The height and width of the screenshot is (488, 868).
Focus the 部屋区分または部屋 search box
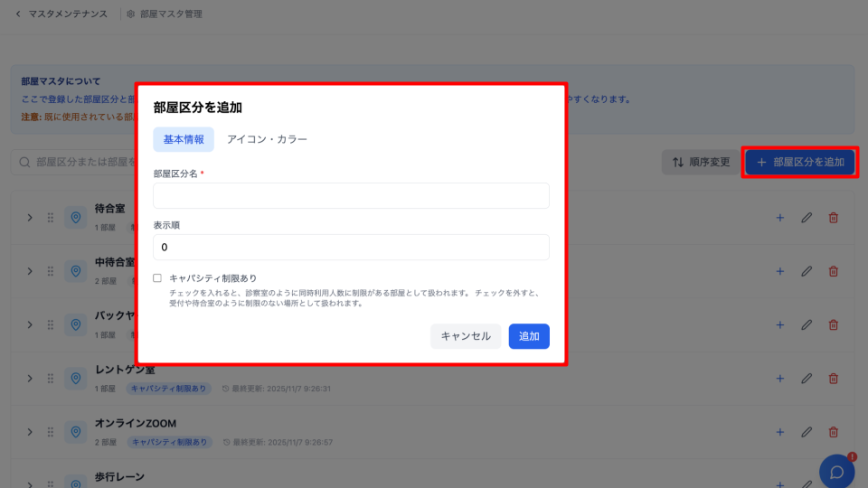tap(73, 162)
